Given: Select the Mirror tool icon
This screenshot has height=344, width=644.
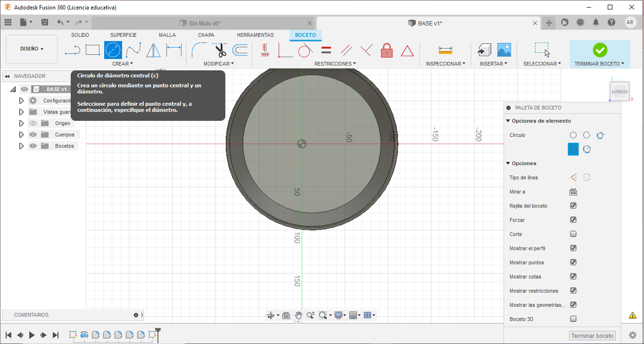Looking at the screenshot, I should [x=153, y=50].
